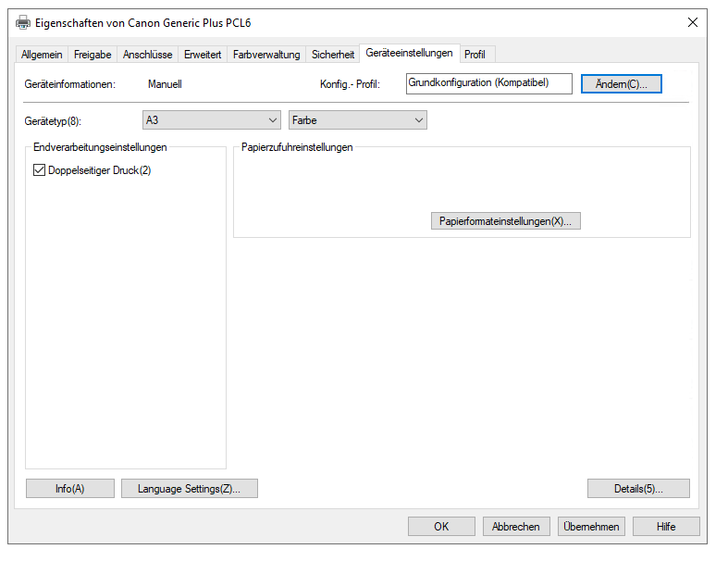Expand the Farbe dropdown
728x574 pixels.
[357, 120]
